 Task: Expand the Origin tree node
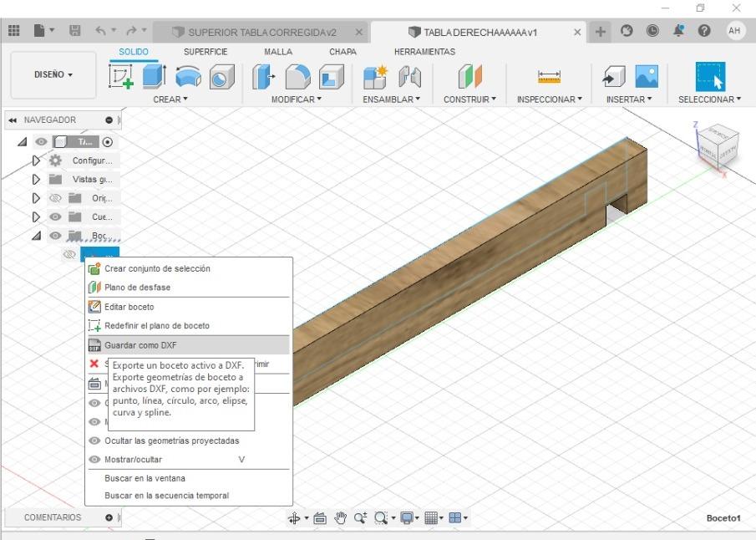pos(36,198)
